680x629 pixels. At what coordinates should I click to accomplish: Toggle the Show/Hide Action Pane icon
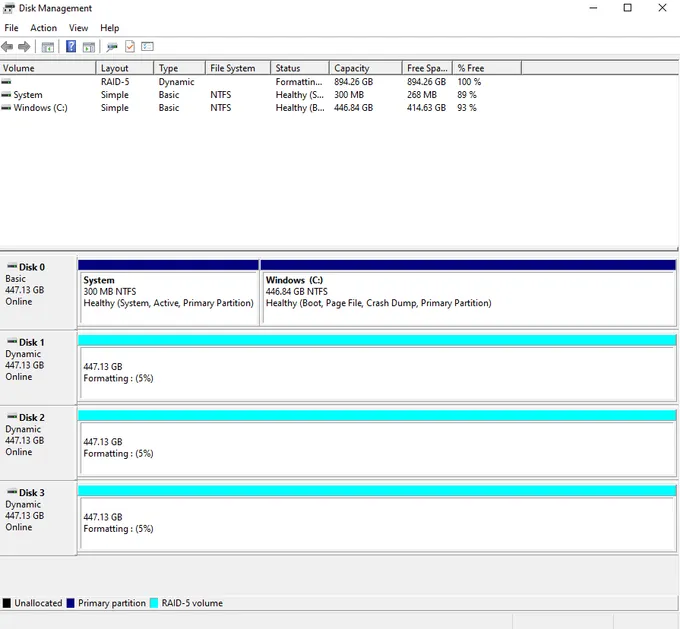pos(89,47)
